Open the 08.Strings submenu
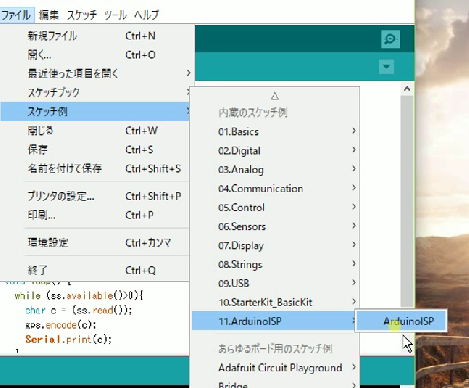The width and height of the screenshot is (469, 388). [x=275, y=264]
